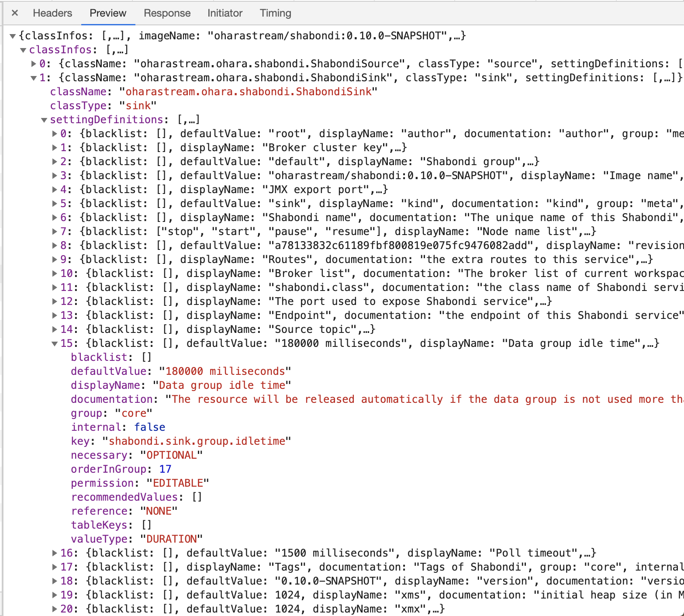This screenshot has height=616, width=684.
Task: Click the tableKeys empty array
Action: pos(146,525)
